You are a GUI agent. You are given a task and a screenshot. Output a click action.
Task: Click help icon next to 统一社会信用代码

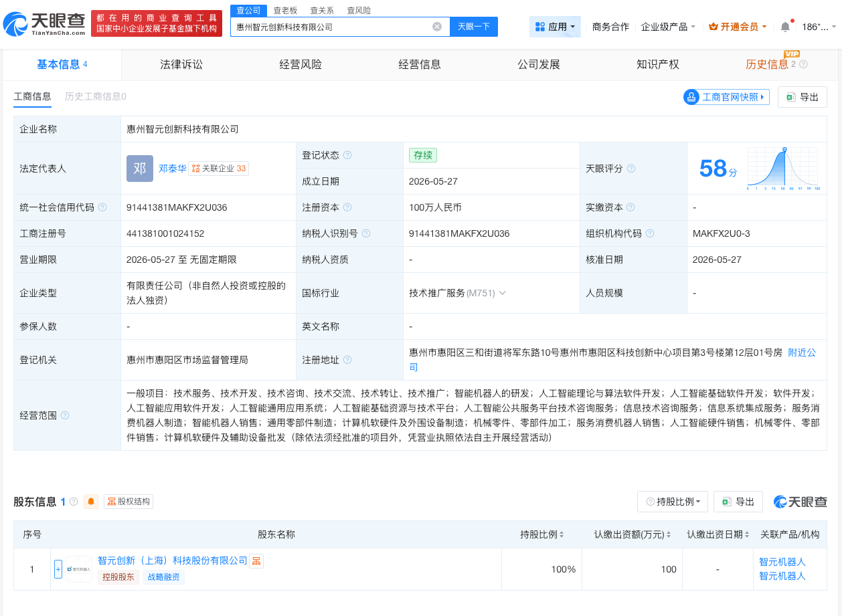[102, 207]
